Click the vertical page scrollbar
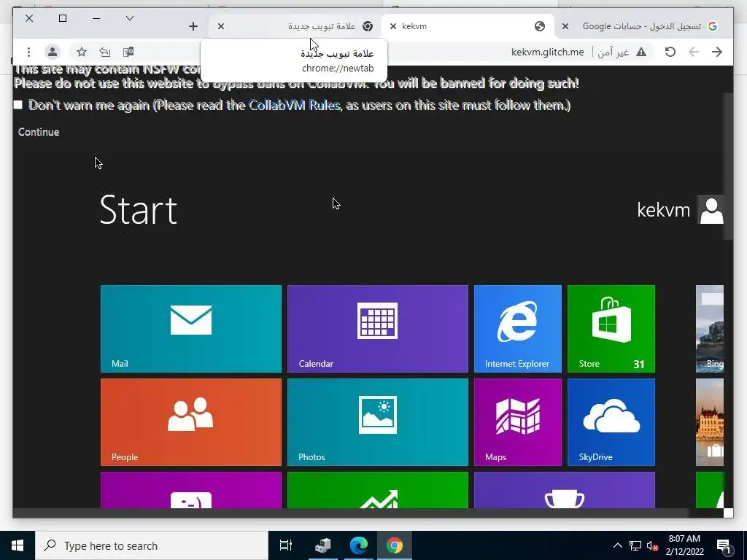 (x=729, y=167)
